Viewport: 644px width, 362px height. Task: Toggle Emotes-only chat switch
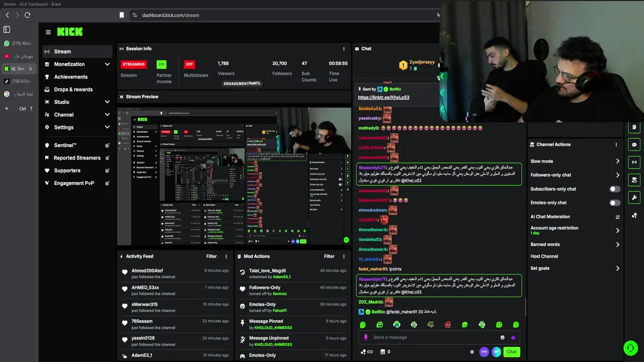615,203
